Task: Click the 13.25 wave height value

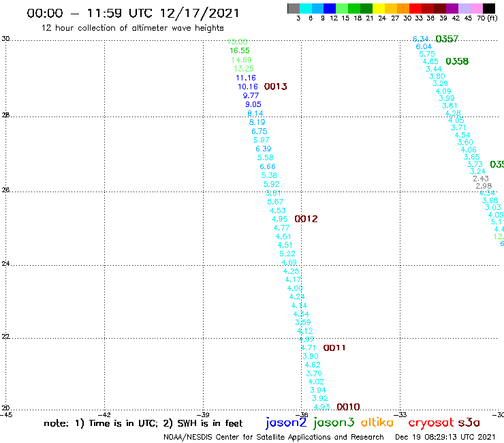Action: coord(244,69)
